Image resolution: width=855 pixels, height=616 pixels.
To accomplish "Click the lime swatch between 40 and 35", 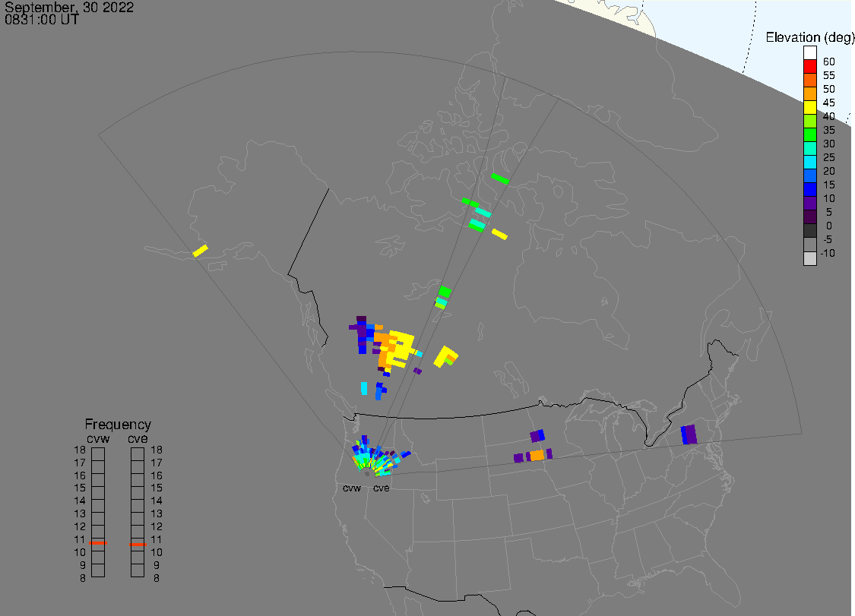I will (809, 121).
